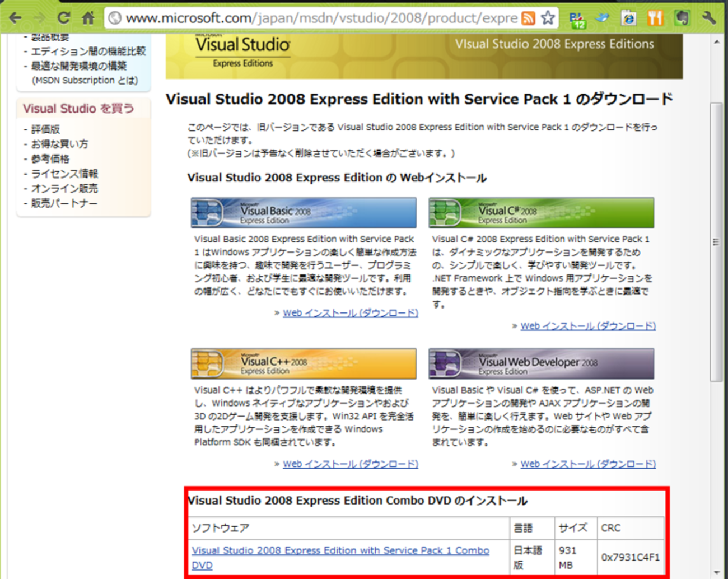Click the Visual C++ 2008 Express Edition banner
Viewport: 728px width, 579px height.
click(304, 364)
